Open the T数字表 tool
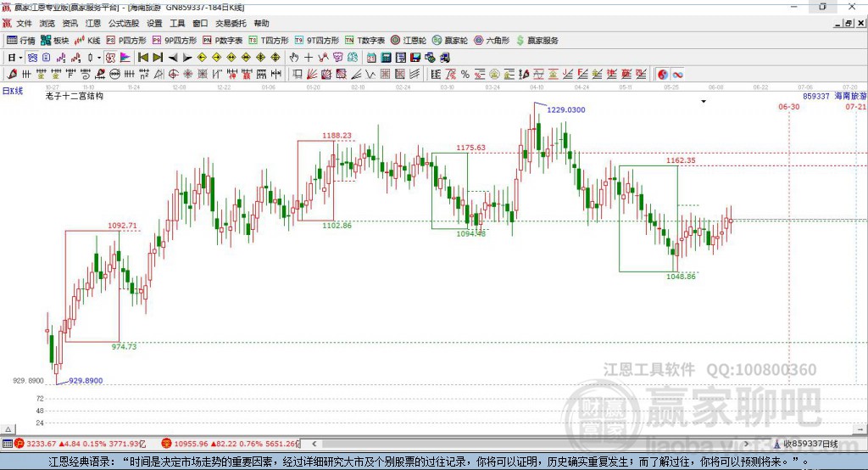This screenshot has height=470, width=868. pos(364,41)
